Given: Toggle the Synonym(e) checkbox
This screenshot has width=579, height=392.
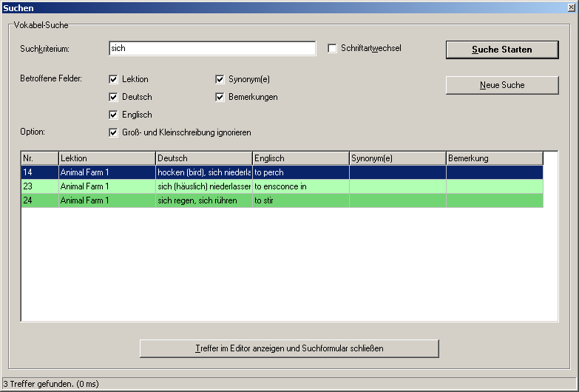Looking at the screenshot, I should pyautogui.click(x=220, y=79).
